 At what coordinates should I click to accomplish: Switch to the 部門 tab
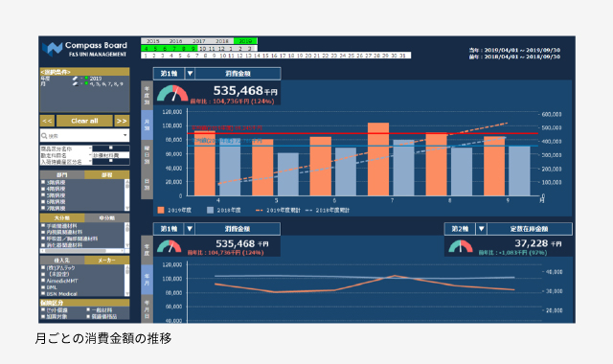(62, 174)
